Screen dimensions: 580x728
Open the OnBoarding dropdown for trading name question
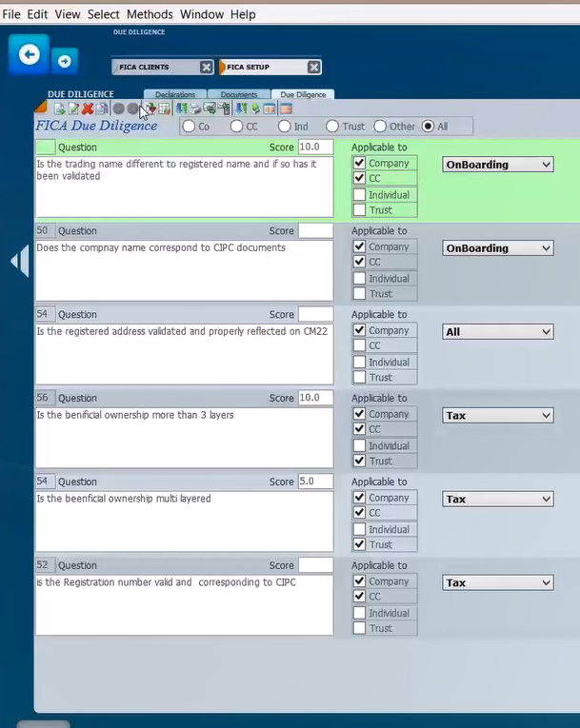pos(497,165)
